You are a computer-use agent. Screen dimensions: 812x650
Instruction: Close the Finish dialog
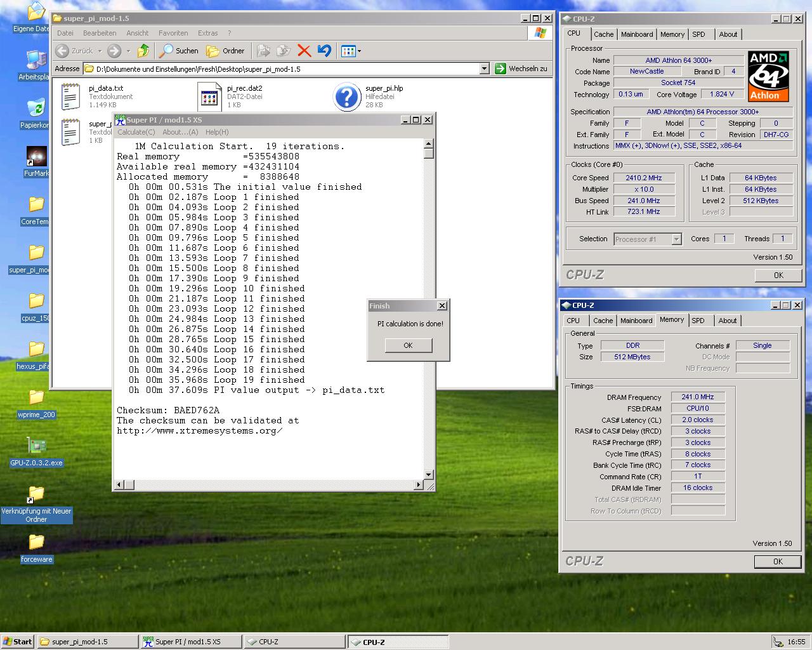442,306
